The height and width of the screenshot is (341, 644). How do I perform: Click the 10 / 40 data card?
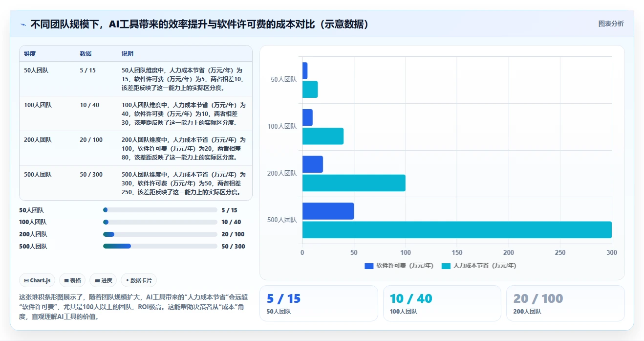click(x=442, y=303)
